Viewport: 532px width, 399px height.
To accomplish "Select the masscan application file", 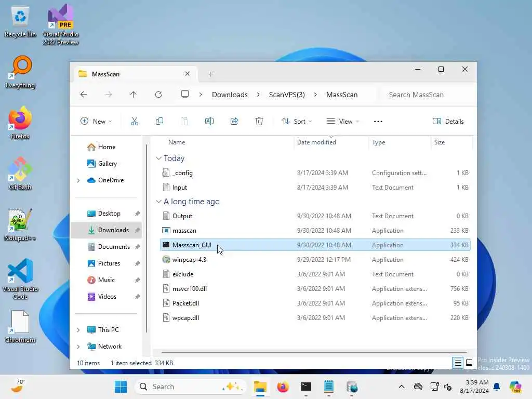I will point(315,230).
